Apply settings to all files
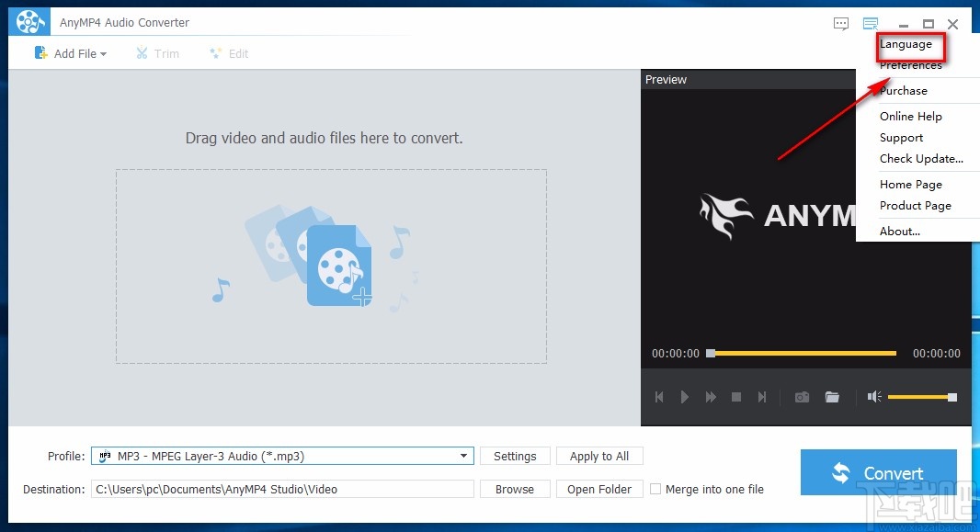The width and height of the screenshot is (980, 532). point(599,456)
